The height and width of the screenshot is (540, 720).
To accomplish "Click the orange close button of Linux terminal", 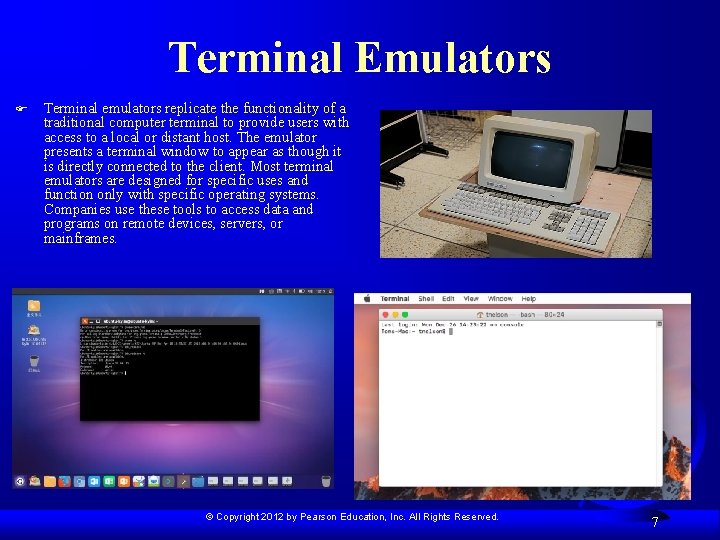I will tap(84, 321).
